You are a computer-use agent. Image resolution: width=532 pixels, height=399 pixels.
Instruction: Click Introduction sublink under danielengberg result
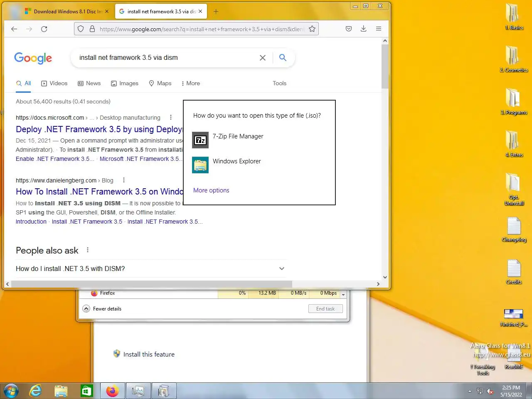[31, 222]
